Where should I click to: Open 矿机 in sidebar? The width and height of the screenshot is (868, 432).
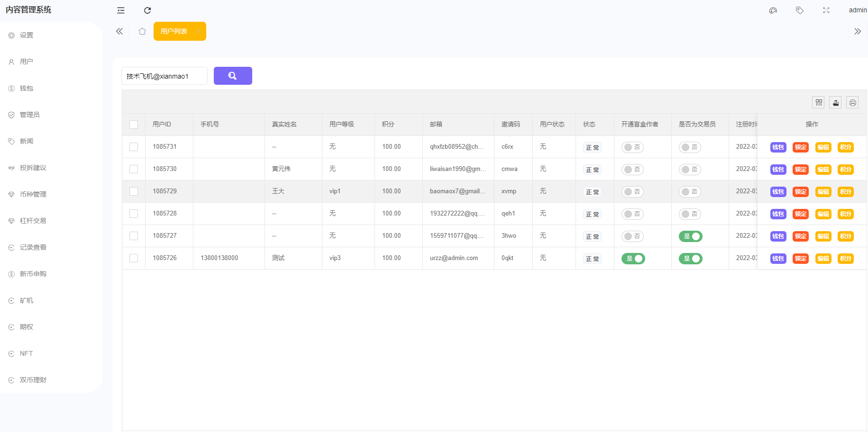tap(27, 300)
